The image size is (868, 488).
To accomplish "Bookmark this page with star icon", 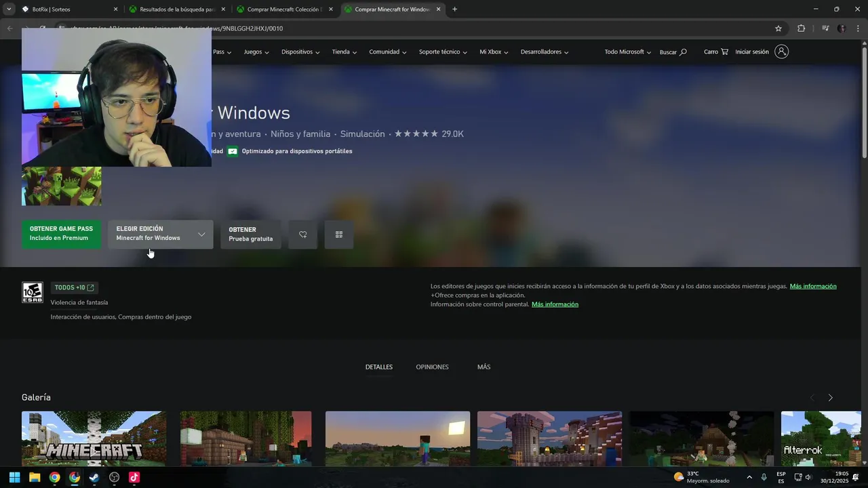I will point(778,28).
